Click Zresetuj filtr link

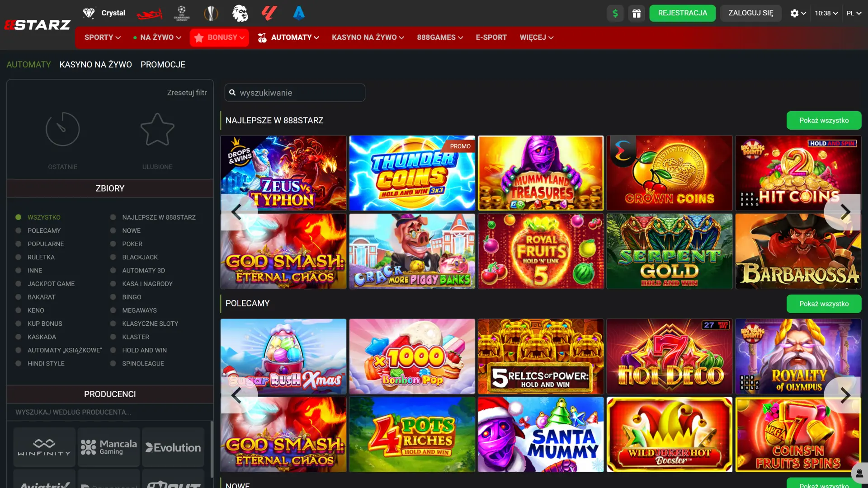pyautogui.click(x=187, y=93)
